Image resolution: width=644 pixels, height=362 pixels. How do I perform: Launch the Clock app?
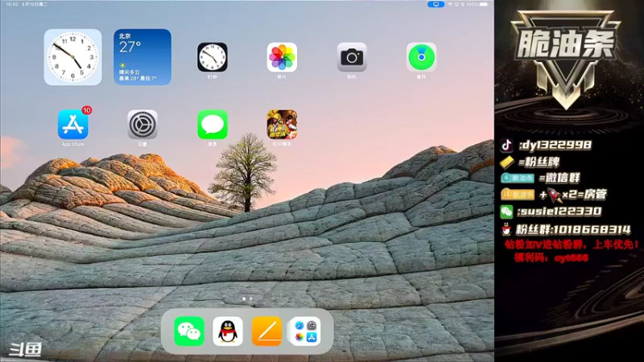coord(213,57)
